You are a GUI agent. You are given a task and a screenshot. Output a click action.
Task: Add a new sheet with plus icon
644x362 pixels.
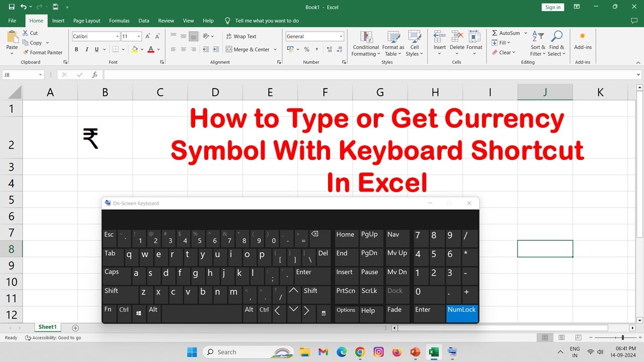pyautogui.click(x=75, y=328)
